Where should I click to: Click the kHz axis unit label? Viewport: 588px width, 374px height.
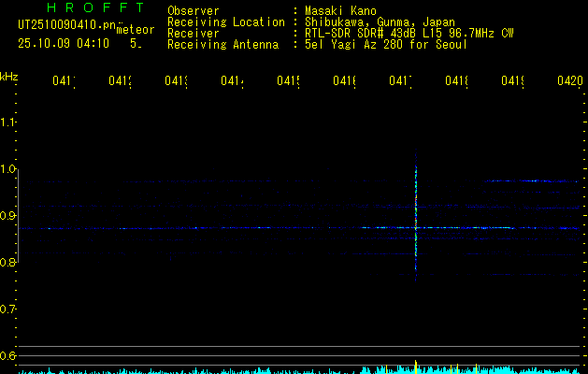click(9, 76)
